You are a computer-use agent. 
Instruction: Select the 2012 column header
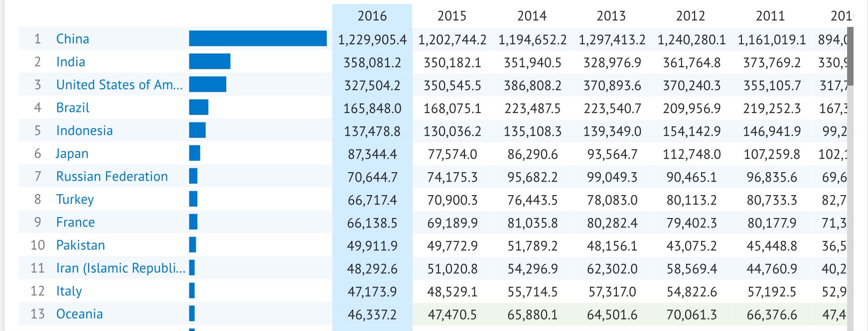click(691, 16)
